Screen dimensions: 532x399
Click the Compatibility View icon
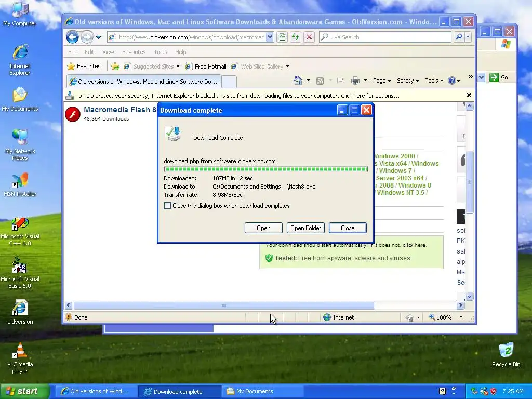tap(282, 37)
